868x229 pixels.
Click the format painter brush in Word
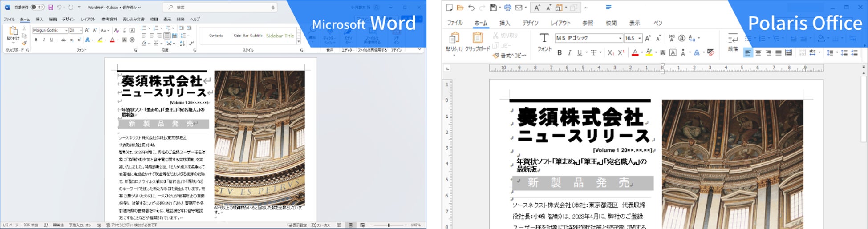pos(24,43)
